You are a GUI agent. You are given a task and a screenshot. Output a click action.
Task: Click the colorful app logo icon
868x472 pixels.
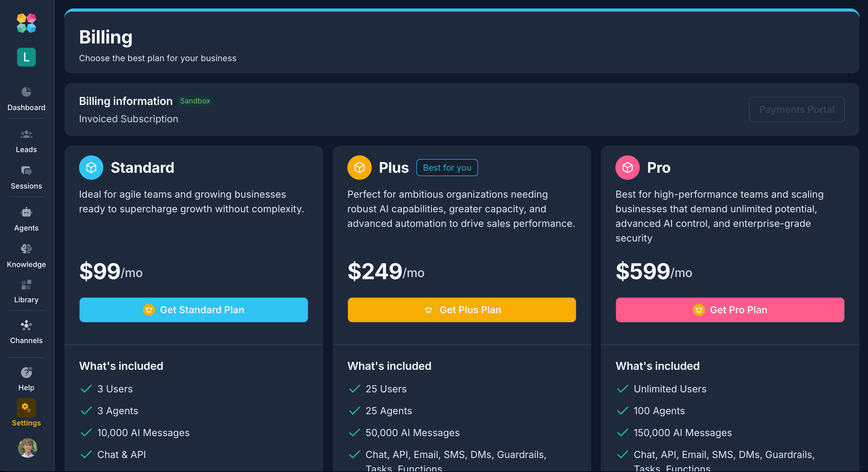[x=26, y=23]
